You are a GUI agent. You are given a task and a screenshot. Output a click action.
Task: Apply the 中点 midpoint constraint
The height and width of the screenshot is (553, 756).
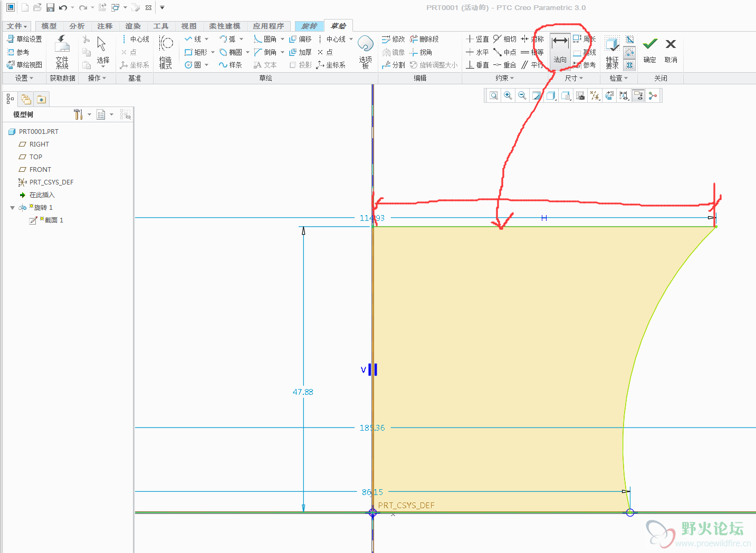pos(505,52)
